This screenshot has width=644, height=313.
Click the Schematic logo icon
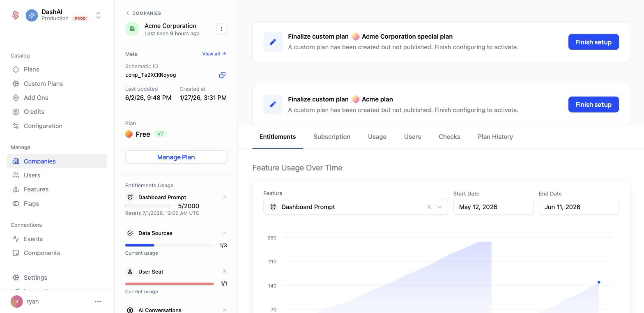16,15
